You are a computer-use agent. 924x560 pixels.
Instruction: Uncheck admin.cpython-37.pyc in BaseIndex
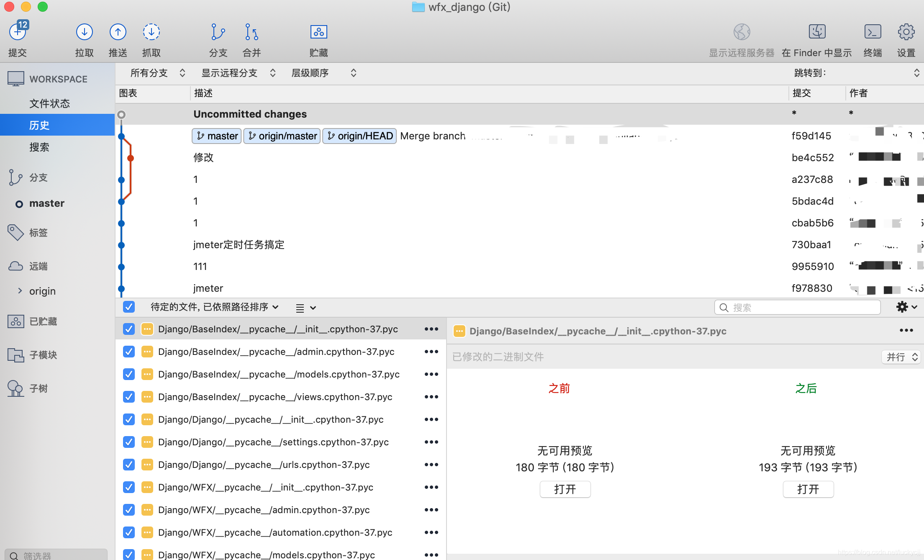coord(129,352)
